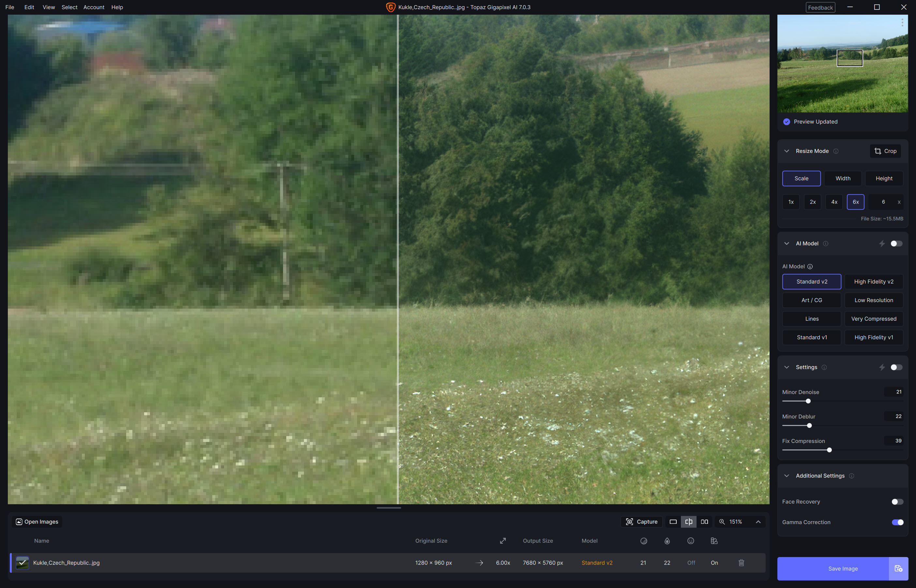Toggle the AI Model auto switch
This screenshot has height=588, width=916.
click(x=896, y=243)
